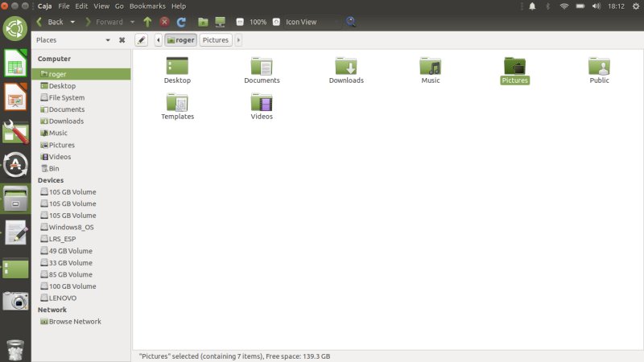Select the Public folder icon

click(599, 70)
